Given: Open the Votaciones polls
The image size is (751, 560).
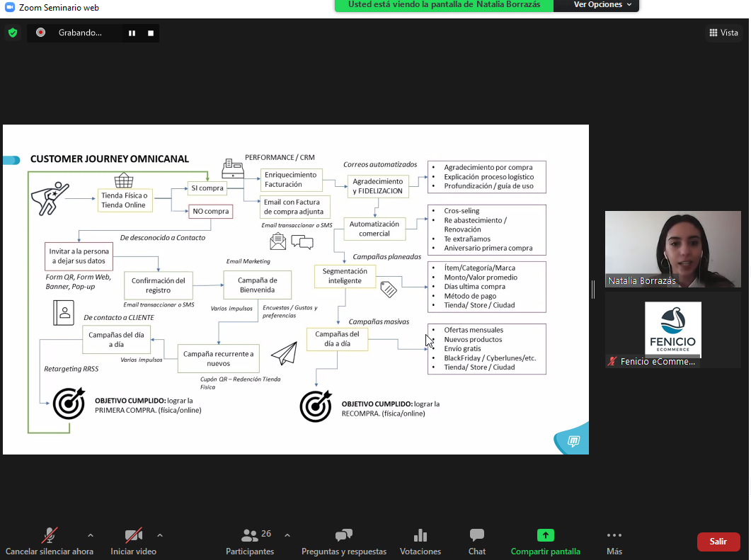Looking at the screenshot, I should pyautogui.click(x=420, y=542).
